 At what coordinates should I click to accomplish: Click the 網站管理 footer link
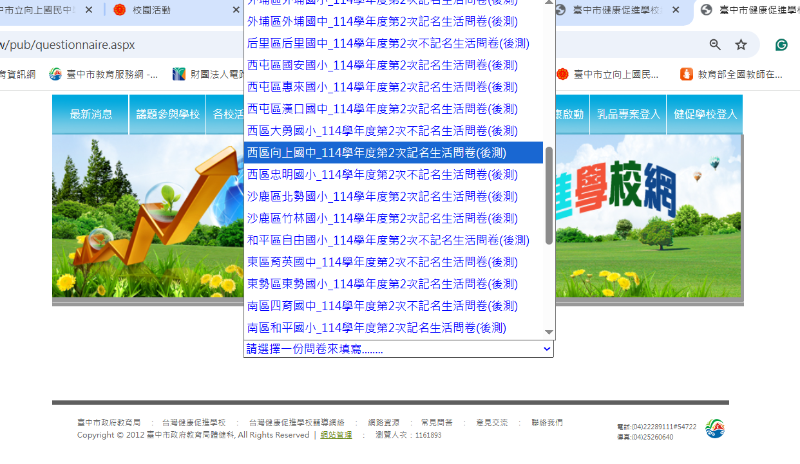pos(336,436)
